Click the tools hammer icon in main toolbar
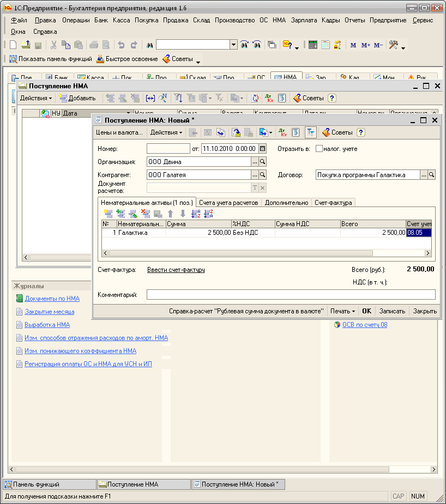Image resolution: width=446 pixels, height=504 pixels. [x=393, y=45]
